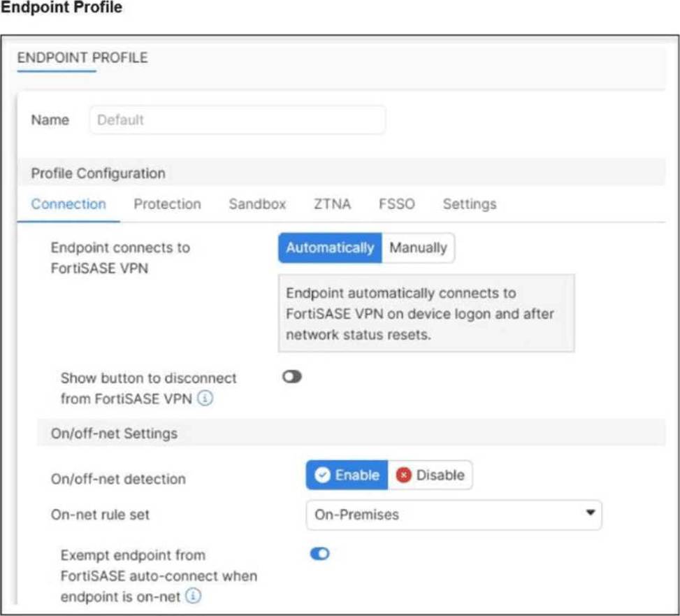Set VPN connection to Manually

[x=418, y=248]
